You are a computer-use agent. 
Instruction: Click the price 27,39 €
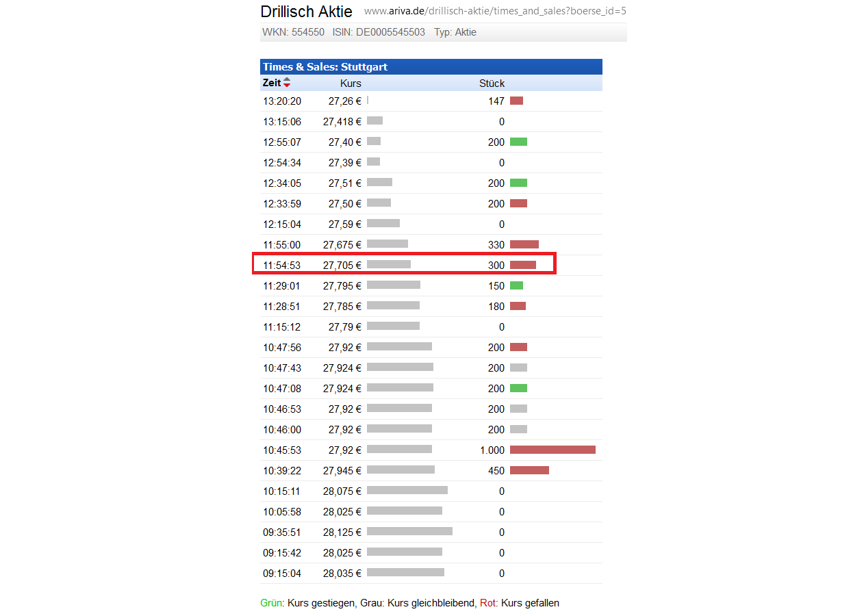click(345, 163)
